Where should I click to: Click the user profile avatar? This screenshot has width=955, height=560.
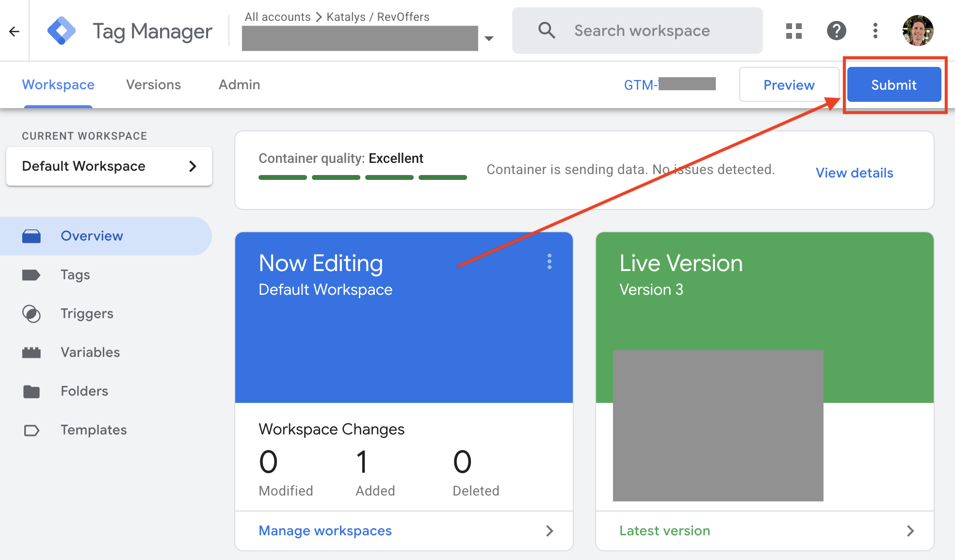coord(917,31)
